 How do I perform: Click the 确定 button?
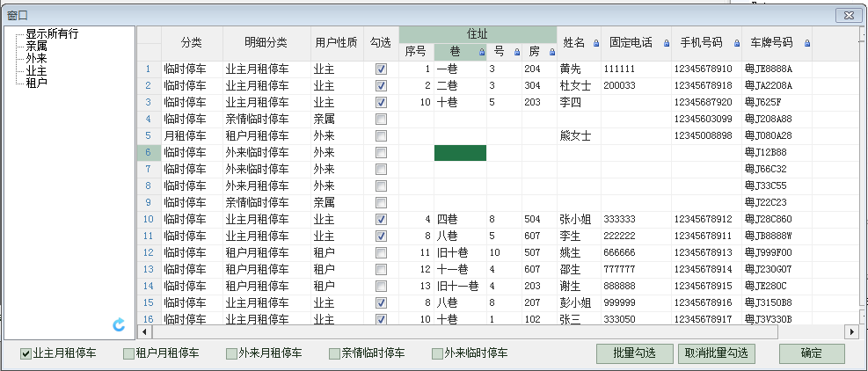click(x=812, y=353)
